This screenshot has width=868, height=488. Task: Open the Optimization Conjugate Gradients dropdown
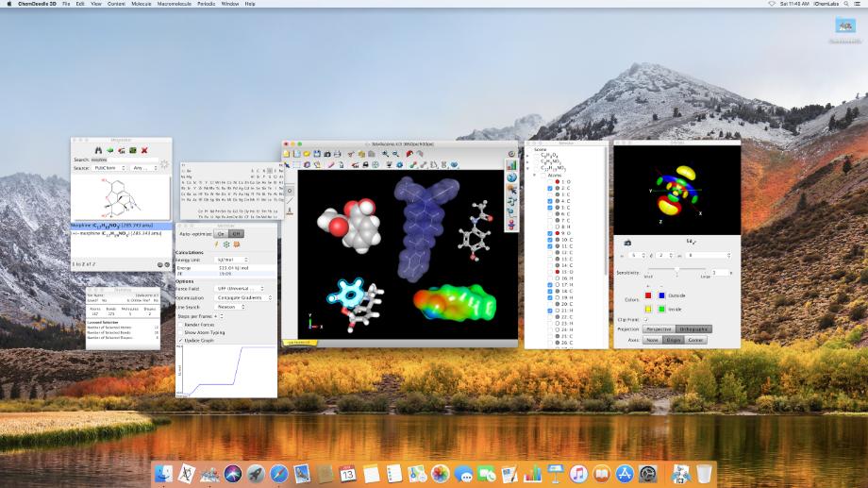pyautogui.click(x=243, y=297)
